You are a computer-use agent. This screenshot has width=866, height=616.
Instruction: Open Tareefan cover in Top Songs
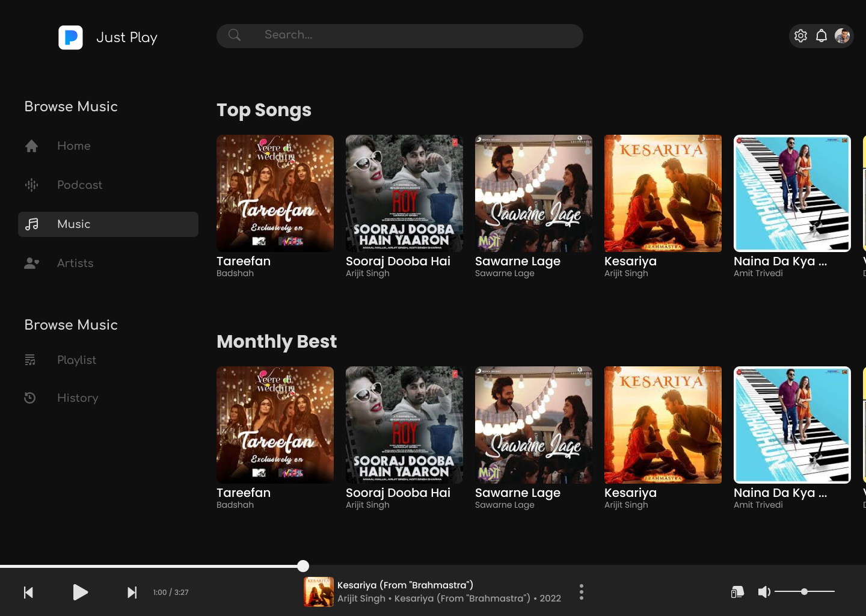click(x=275, y=193)
